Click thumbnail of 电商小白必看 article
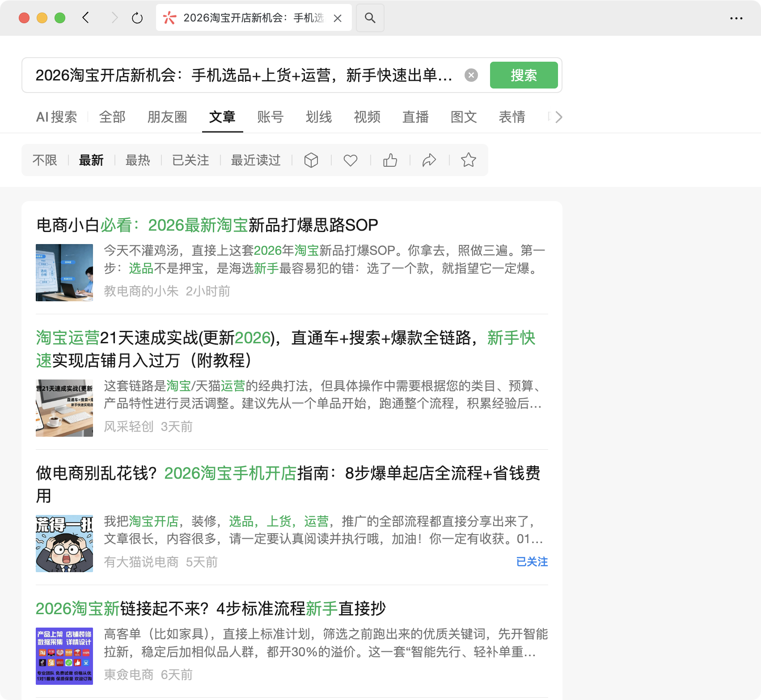 pos(64,273)
